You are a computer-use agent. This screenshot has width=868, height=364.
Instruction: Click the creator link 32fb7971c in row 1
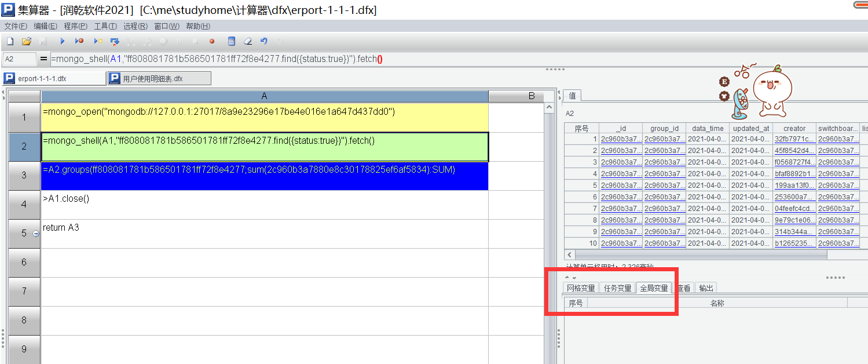794,139
